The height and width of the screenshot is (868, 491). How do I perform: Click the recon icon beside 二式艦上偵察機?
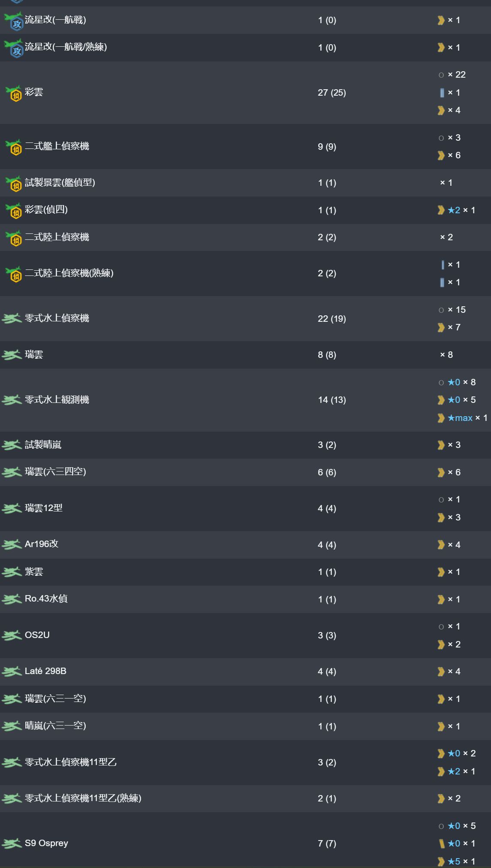tap(13, 147)
